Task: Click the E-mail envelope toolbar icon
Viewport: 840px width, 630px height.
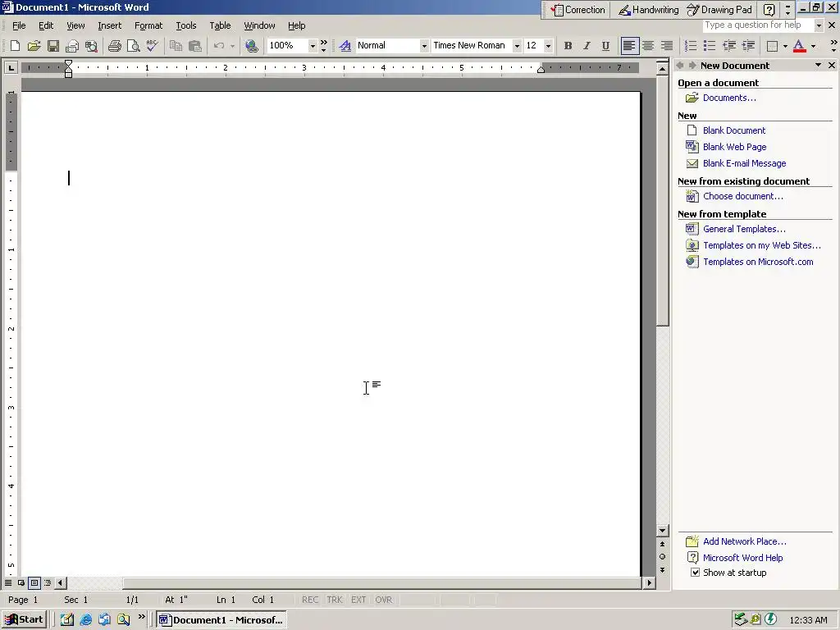Action: [x=72, y=46]
